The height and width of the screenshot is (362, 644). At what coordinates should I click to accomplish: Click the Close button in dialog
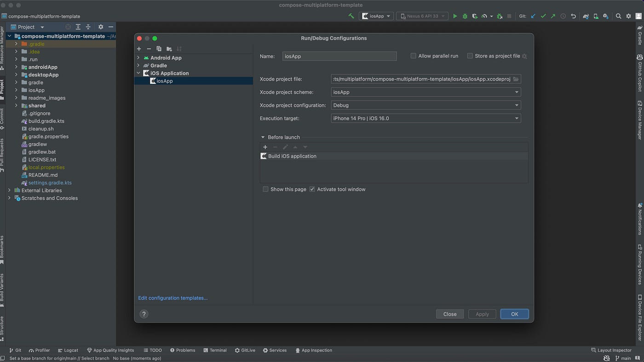coord(450,314)
